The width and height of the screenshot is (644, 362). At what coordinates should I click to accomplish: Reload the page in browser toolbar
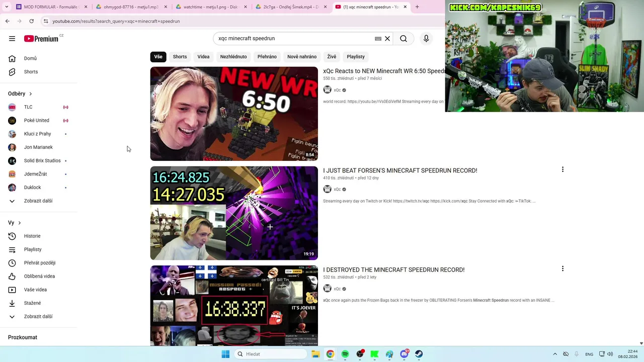click(31, 21)
